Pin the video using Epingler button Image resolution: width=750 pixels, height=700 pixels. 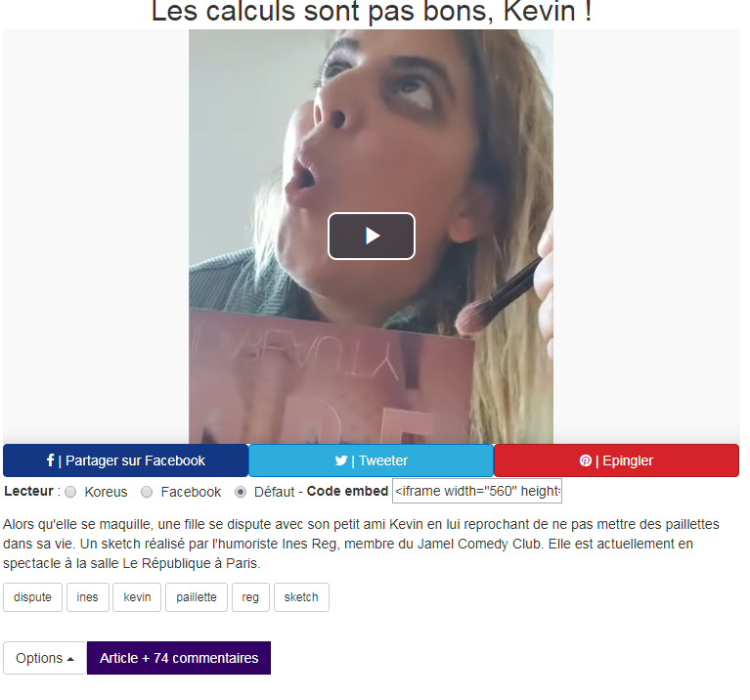click(617, 460)
